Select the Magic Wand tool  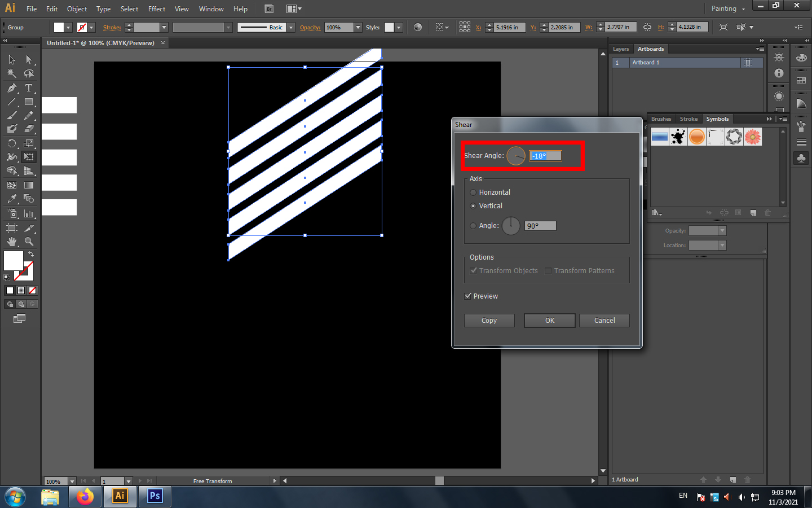[x=12, y=73]
